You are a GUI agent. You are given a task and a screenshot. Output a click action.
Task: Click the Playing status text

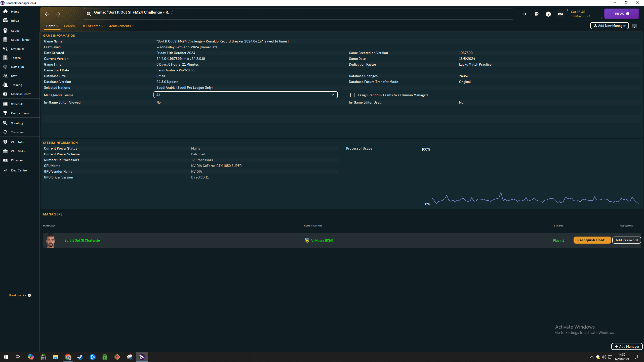558,241
